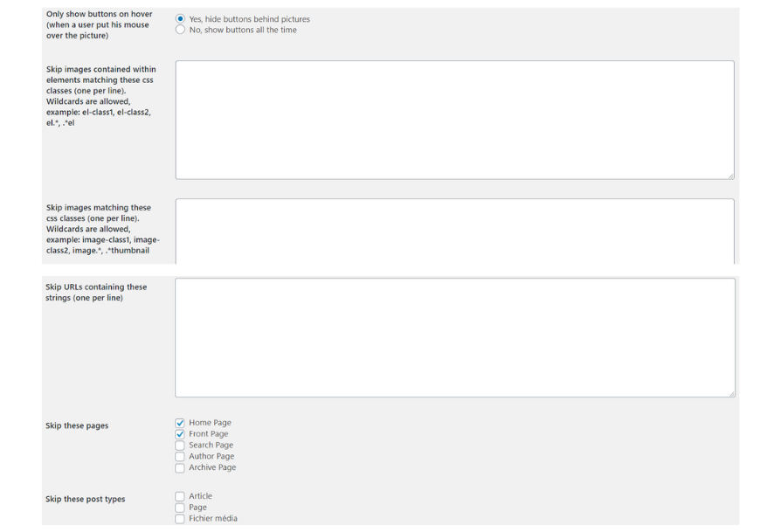Tick the Page post type checkbox
The image size is (781, 532).
tap(180, 508)
